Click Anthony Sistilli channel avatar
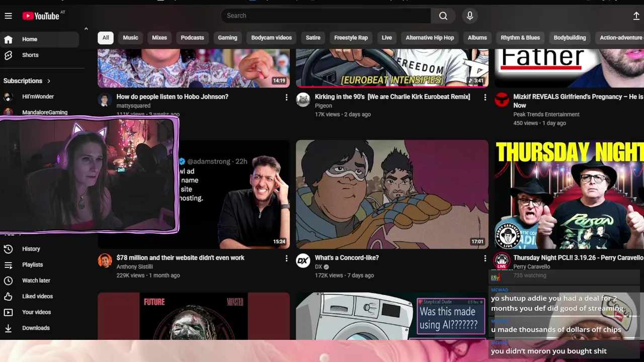 (105, 260)
